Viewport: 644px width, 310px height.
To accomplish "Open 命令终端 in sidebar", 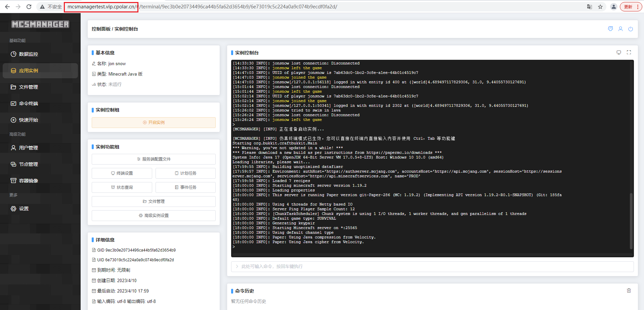I will pyautogui.click(x=40, y=103).
